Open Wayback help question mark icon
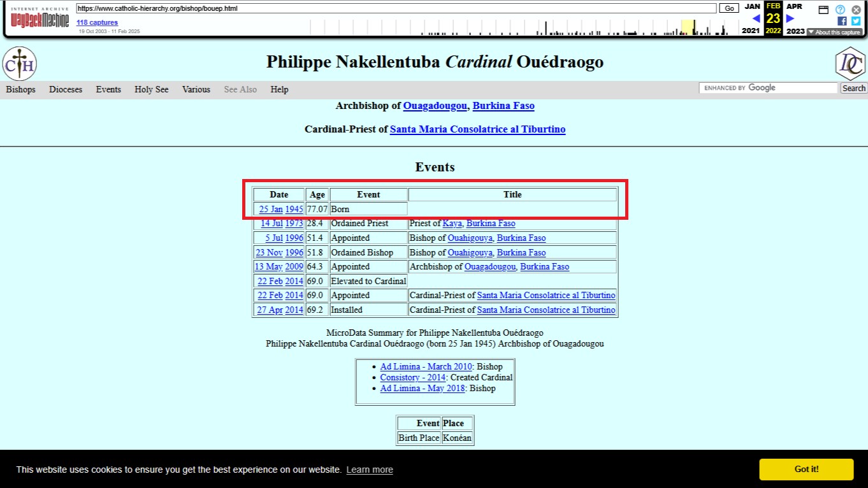Image resolution: width=868 pixels, height=488 pixels. [x=840, y=10]
